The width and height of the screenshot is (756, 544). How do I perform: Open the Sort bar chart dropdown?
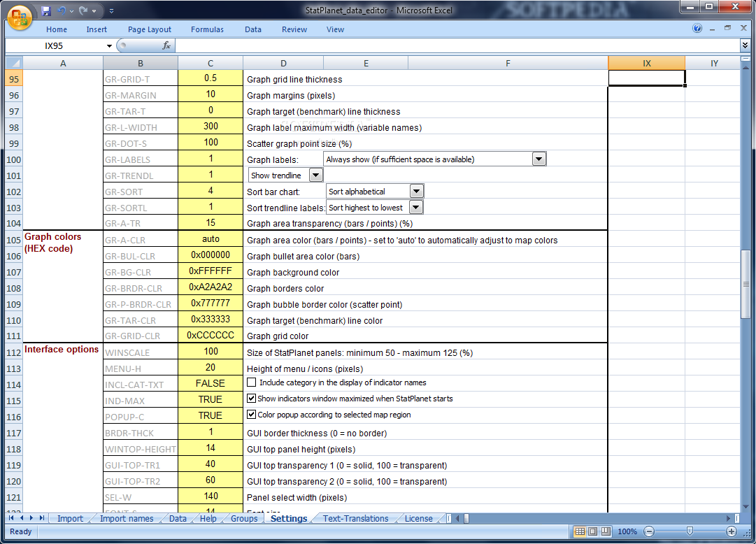(416, 192)
